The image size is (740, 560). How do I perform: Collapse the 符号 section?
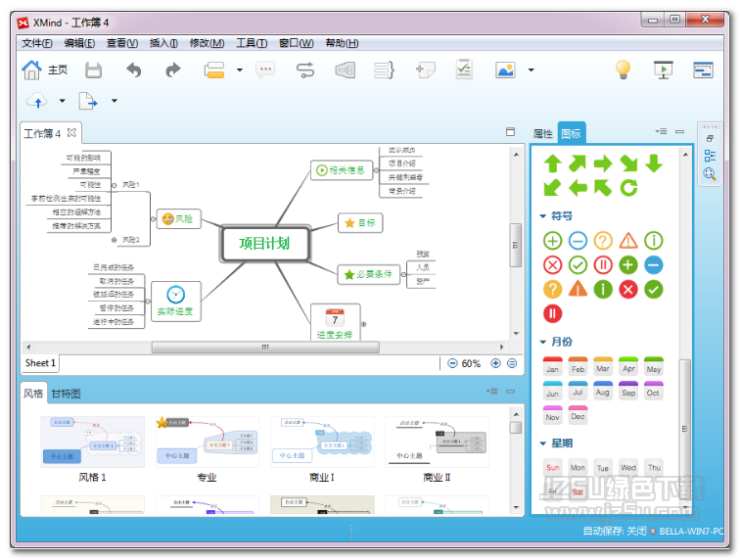click(x=542, y=216)
